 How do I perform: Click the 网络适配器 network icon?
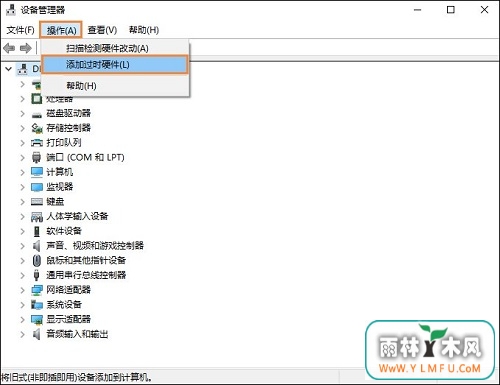[37, 290]
